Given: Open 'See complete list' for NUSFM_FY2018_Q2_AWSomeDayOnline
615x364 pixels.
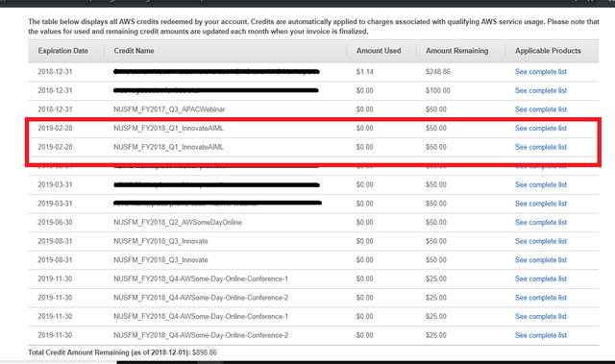Looking at the screenshot, I should click(x=540, y=222).
